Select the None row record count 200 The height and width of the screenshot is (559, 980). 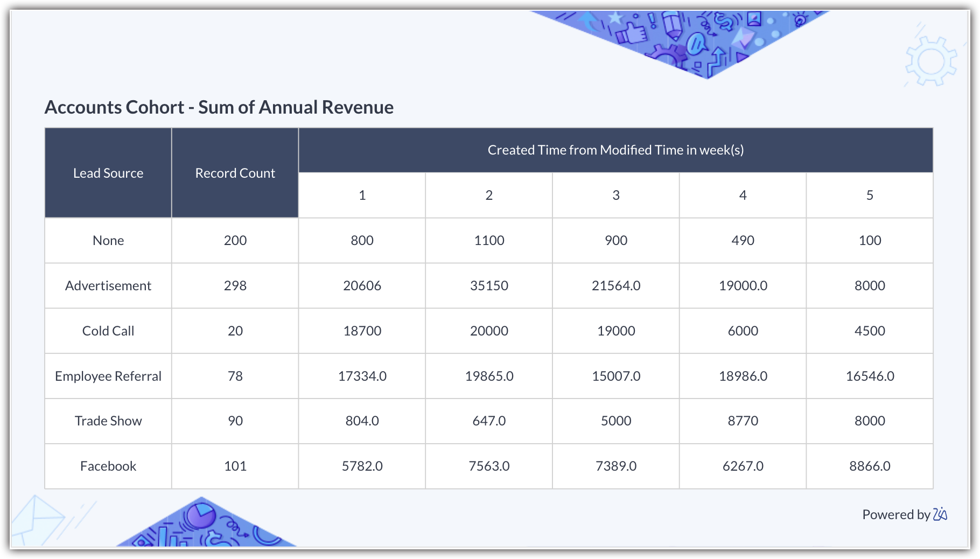235,240
